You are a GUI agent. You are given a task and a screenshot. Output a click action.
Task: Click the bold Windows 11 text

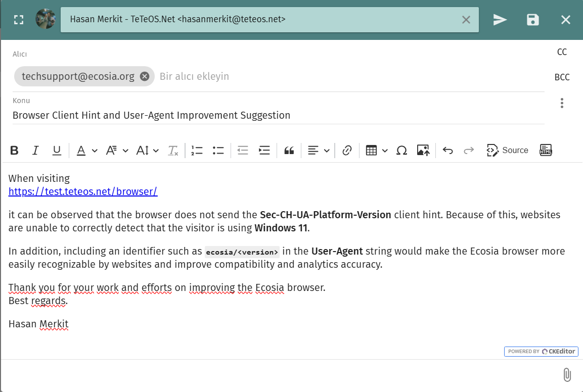pos(281,228)
